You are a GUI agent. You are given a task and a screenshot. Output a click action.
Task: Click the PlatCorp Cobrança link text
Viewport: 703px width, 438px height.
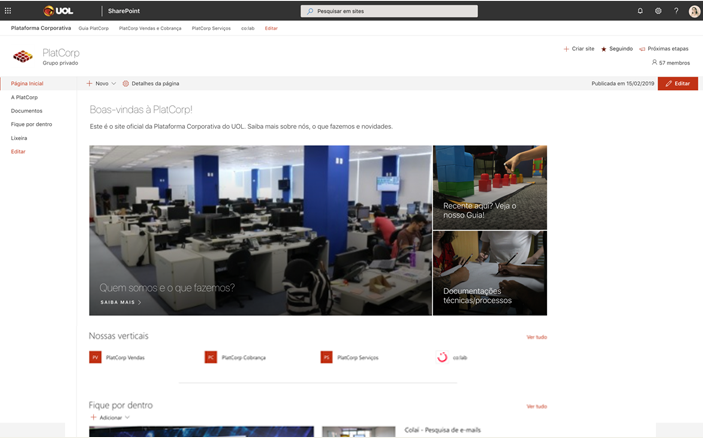(243, 358)
